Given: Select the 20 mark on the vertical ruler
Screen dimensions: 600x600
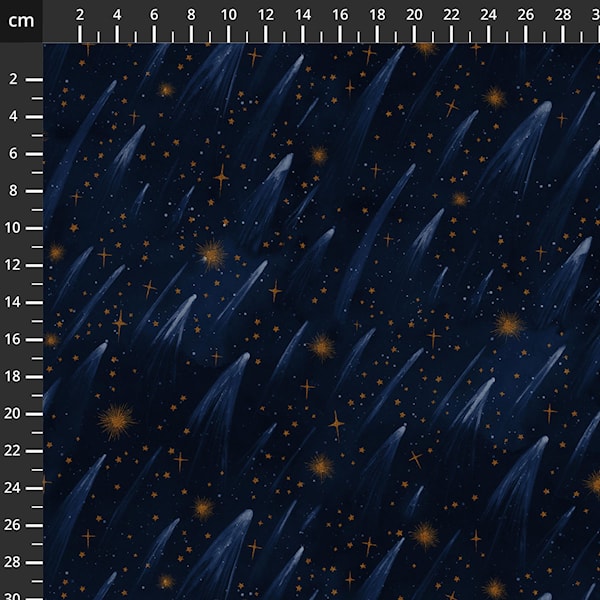Looking at the screenshot, I should click(x=16, y=413).
